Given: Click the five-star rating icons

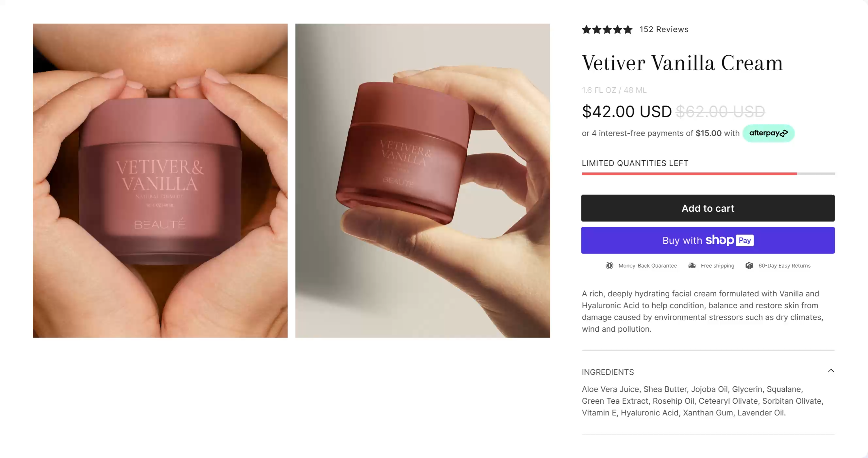Looking at the screenshot, I should coord(607,30).
